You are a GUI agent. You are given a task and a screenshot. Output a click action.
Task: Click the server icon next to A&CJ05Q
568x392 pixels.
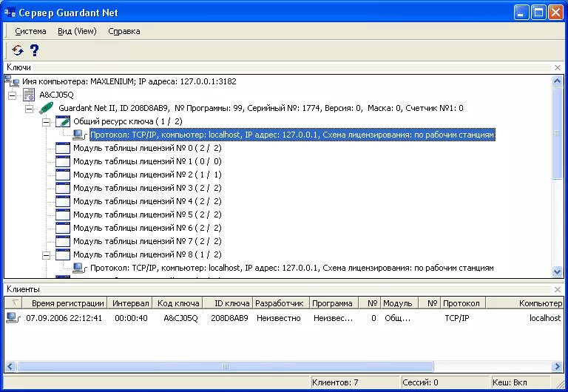(29, 95)
